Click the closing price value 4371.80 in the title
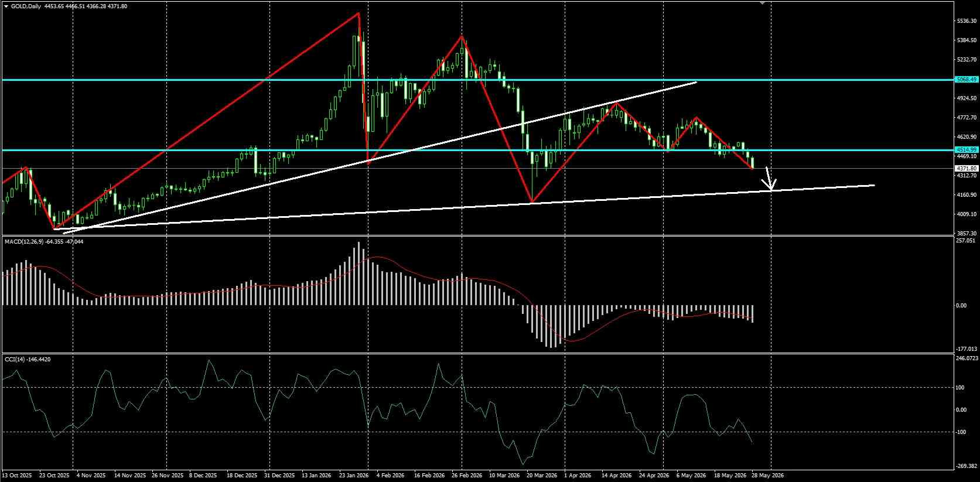The height and width of the screenshot is (482, 980). tap(118, 6)
